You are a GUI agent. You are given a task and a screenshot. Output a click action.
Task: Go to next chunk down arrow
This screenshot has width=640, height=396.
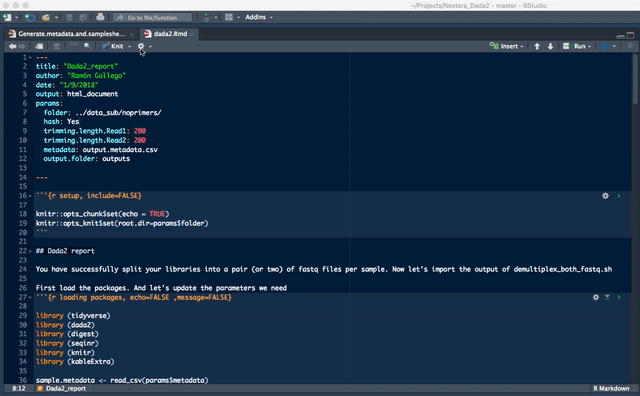click(550, 46)
